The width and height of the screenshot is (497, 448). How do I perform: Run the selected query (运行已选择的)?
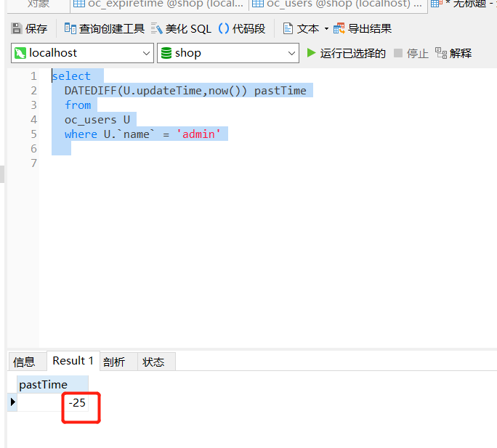(346, 53)
